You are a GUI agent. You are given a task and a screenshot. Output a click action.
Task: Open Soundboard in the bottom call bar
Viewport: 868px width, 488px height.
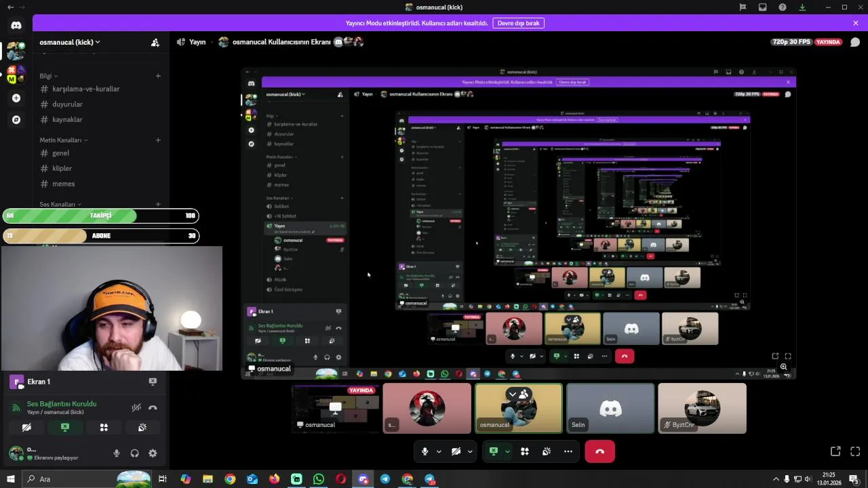[547, 451]
